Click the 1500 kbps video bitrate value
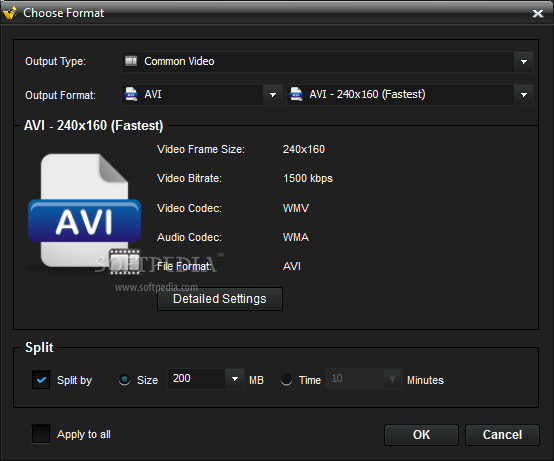Image resolution: width=554 pixels, height=461 pixels. click(308, 178)
